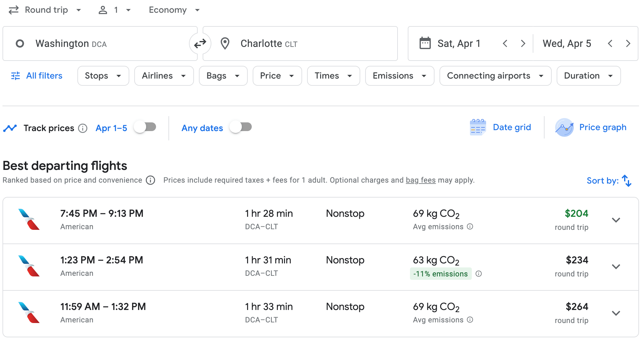Click the $234 round trip price
The width and height of the screenshot is (644, 346).
click(577, 260)
